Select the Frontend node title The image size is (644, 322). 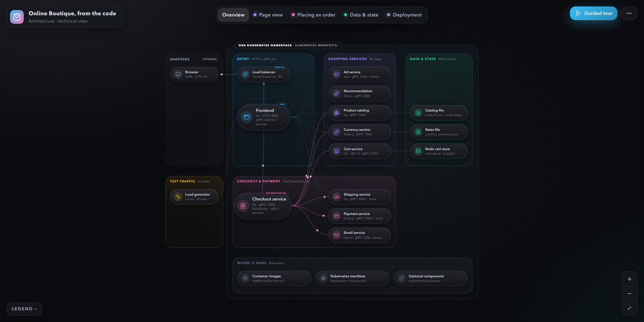point(265,110)
